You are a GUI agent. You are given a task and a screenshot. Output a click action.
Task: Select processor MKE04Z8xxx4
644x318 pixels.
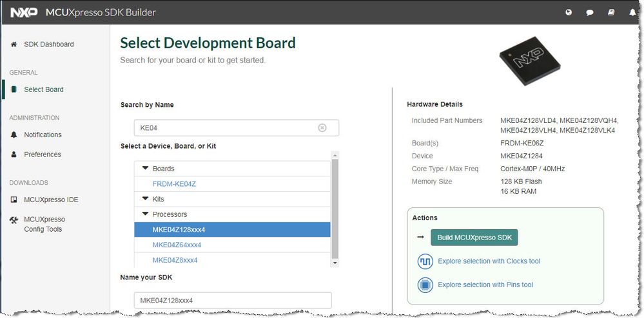point(175,260)
